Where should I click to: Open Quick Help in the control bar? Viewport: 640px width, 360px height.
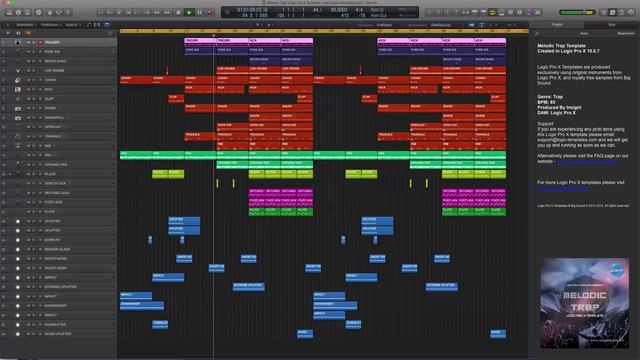coord(39,13)
